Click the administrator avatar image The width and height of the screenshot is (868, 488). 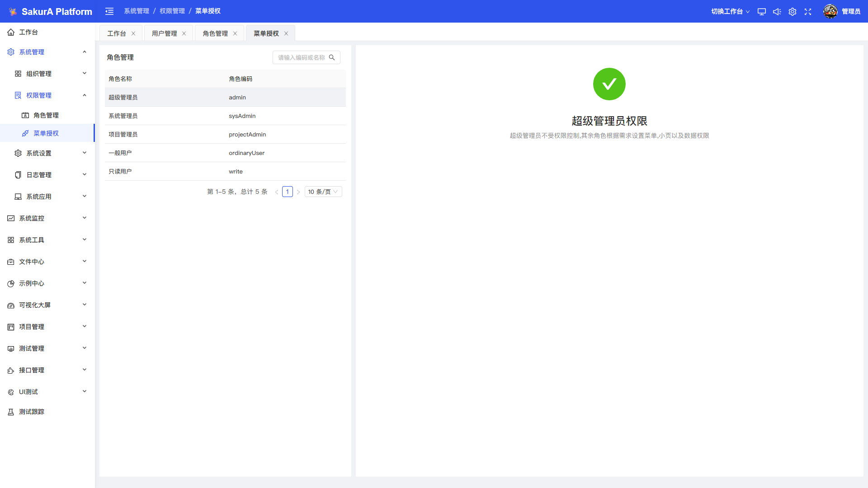tap(830, 11)
